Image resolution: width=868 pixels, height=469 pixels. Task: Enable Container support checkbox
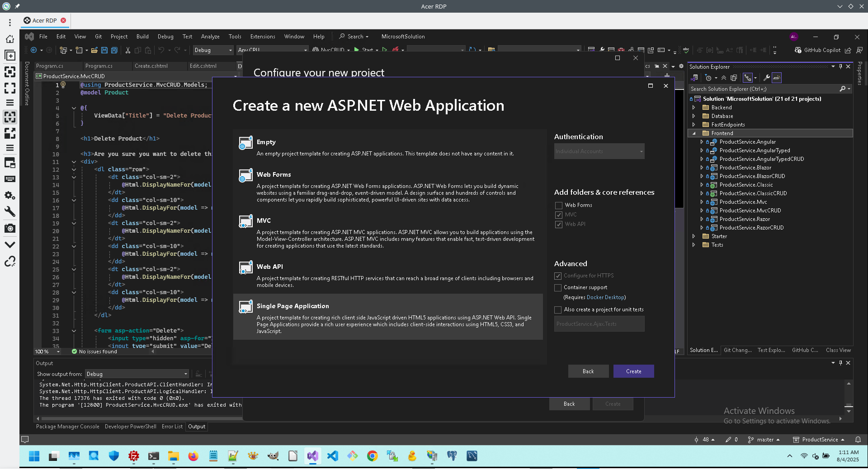pos(558,287)
